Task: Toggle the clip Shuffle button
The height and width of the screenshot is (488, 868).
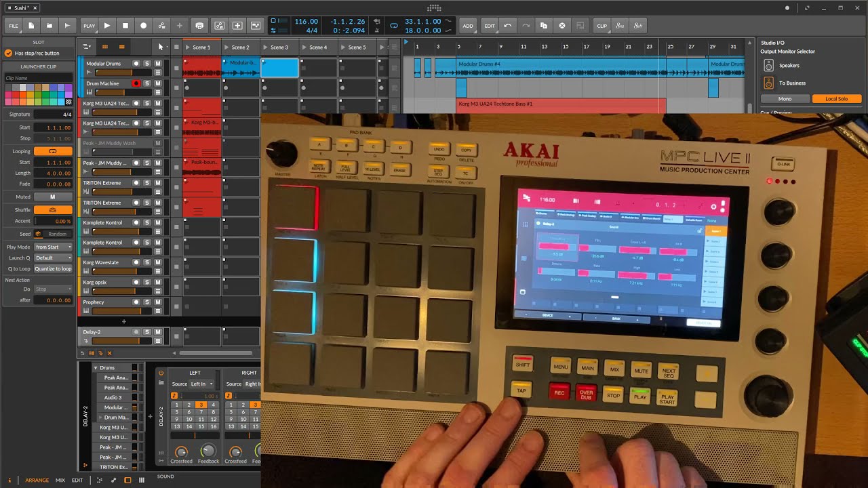Action: (53, 210)
